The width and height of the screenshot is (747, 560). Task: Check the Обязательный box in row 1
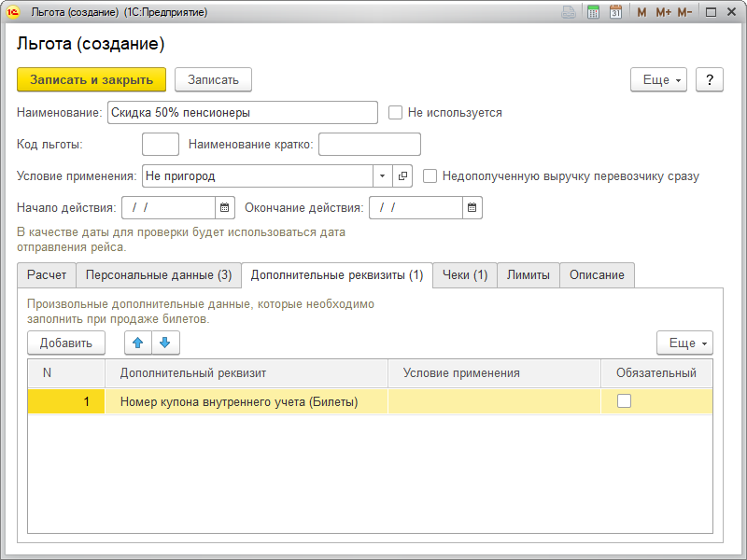pos(625,401)
